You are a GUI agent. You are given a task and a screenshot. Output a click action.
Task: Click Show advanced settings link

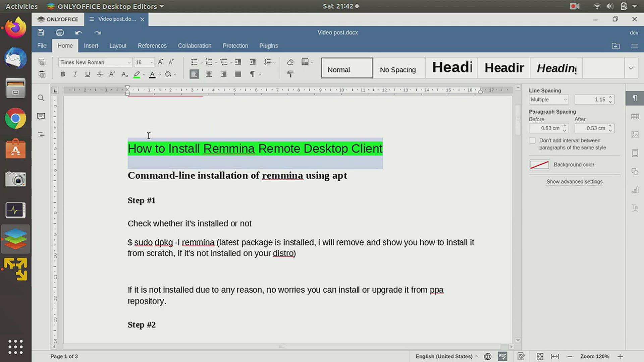click(x=575, y=182)
